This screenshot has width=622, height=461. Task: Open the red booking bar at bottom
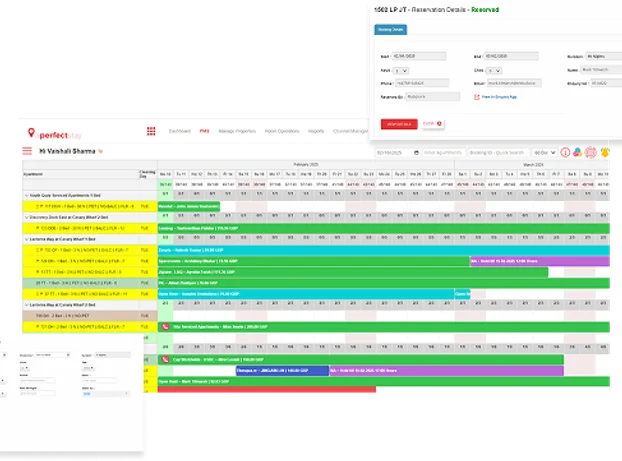tap(267, 390)
